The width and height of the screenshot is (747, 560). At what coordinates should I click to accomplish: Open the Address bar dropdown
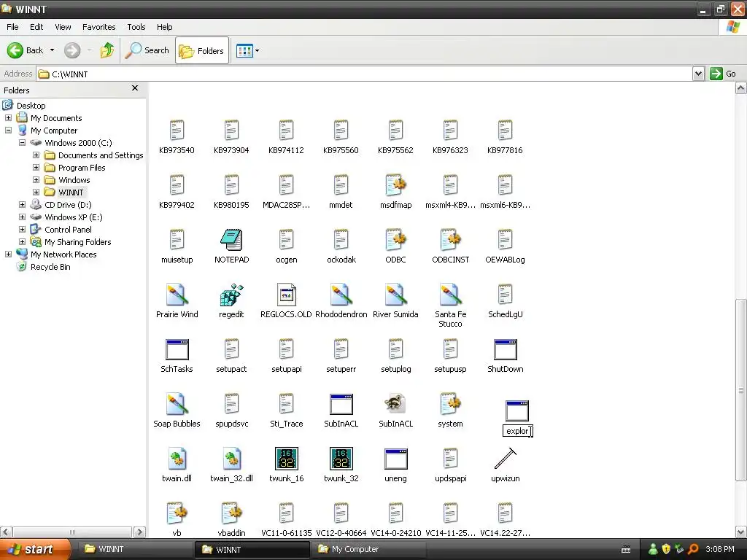pyautogui.click(x=698, y=74)
